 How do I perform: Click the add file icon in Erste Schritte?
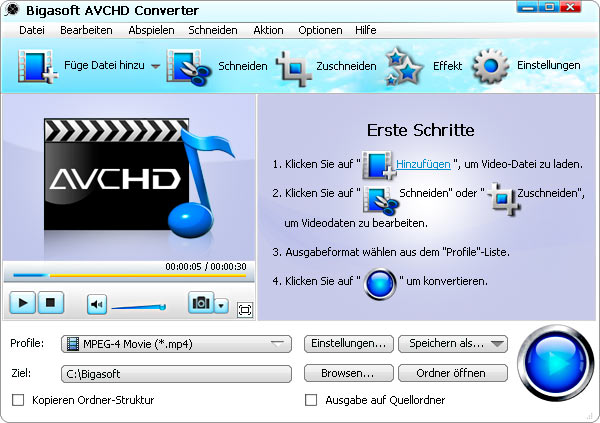(379, 165)
